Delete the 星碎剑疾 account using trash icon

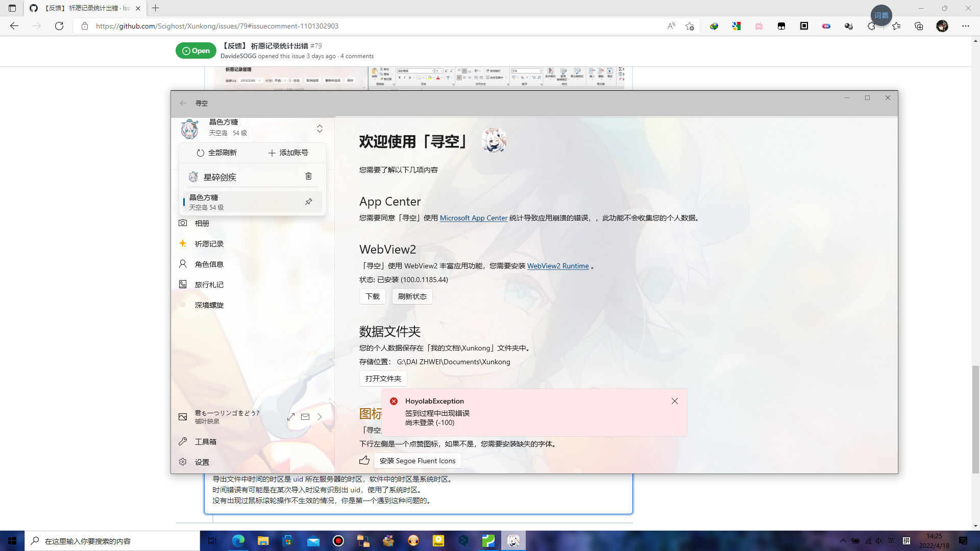click(308, 176)
